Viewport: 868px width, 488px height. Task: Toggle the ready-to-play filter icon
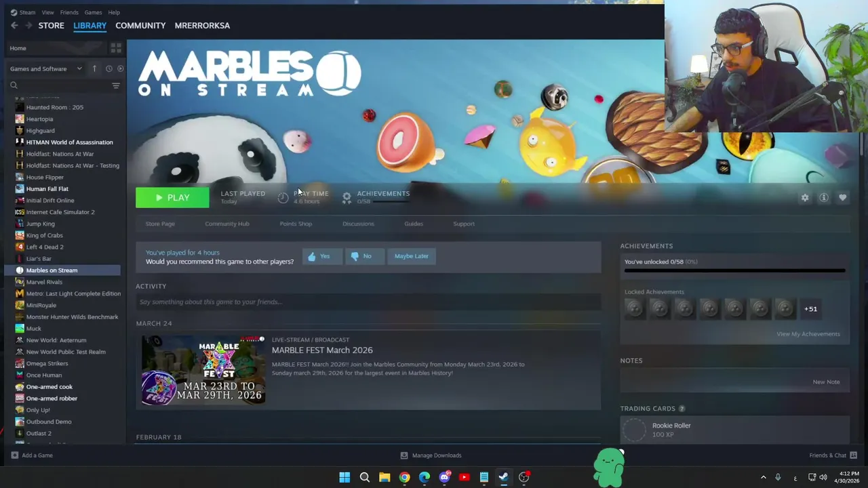(x=120, y=68)
